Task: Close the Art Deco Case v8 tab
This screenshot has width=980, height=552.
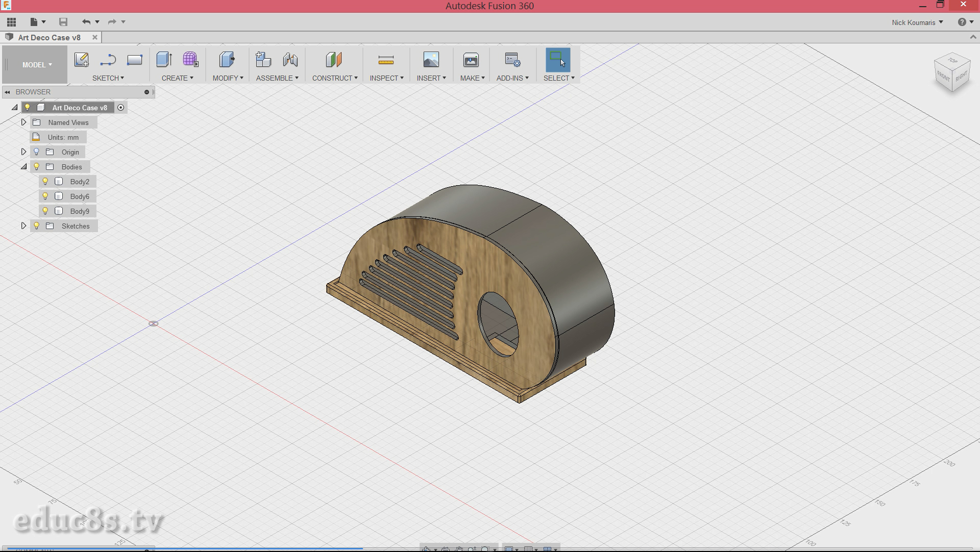Action: click(95, 37)
